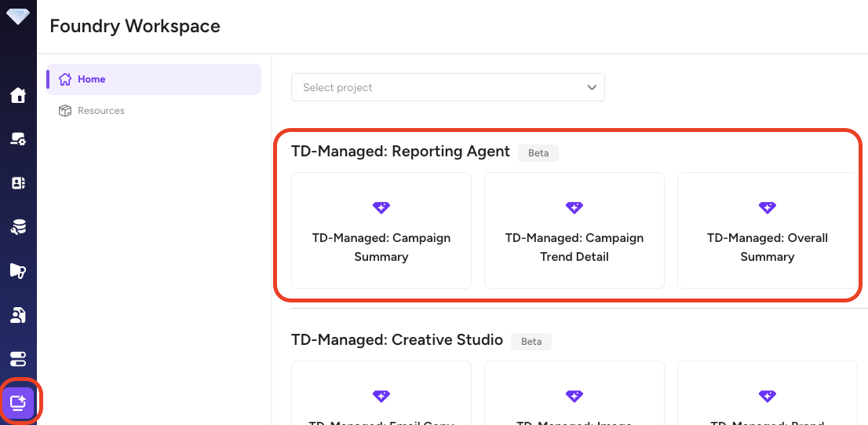Click the Foundry Workspace title
Image resolution: width=868 pixels, height=425 pixels.
pos(135,26)
